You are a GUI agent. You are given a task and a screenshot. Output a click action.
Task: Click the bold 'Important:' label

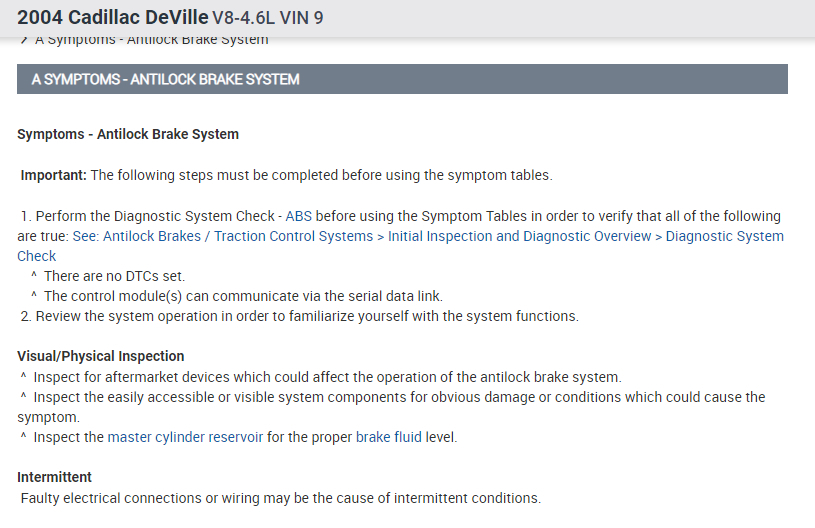click(x=53, y=175)
